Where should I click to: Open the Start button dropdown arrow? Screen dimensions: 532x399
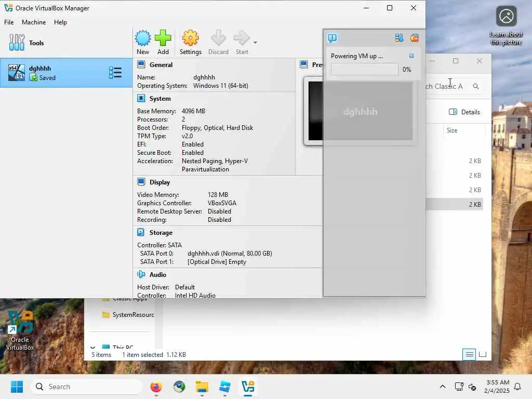point(255,43)
